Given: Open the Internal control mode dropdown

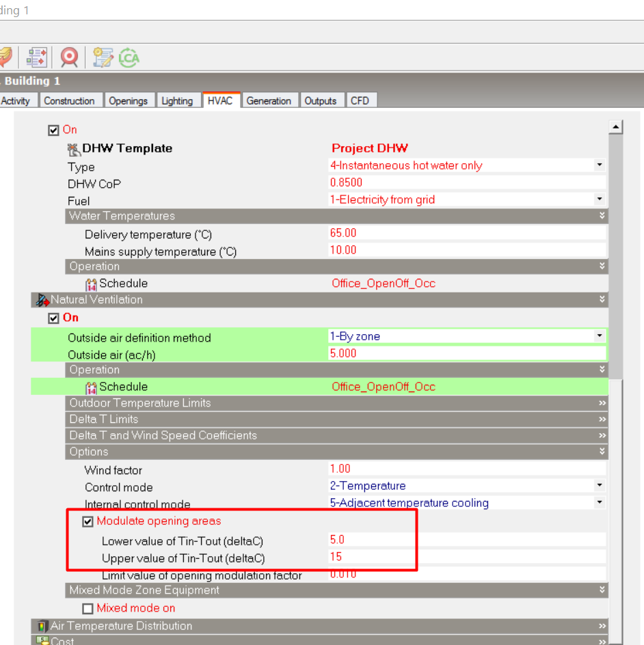Looking at the screenshot, I should (x=600, y=503).
